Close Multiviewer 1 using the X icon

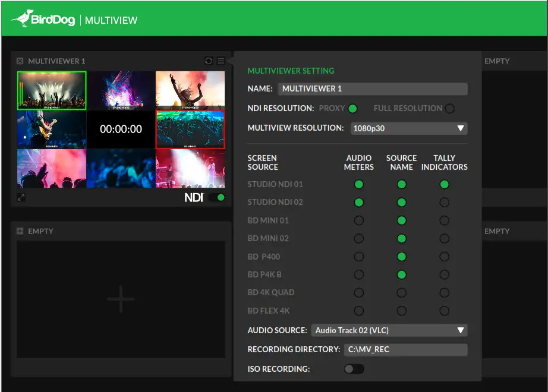pyautogui.click(x=20, y=61)
